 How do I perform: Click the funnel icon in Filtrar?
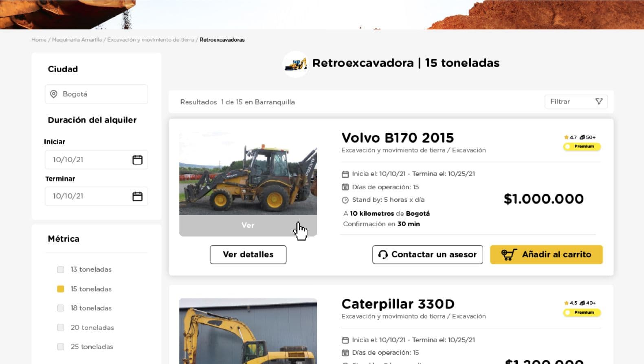pyautogui.click(x=599, y=101)
